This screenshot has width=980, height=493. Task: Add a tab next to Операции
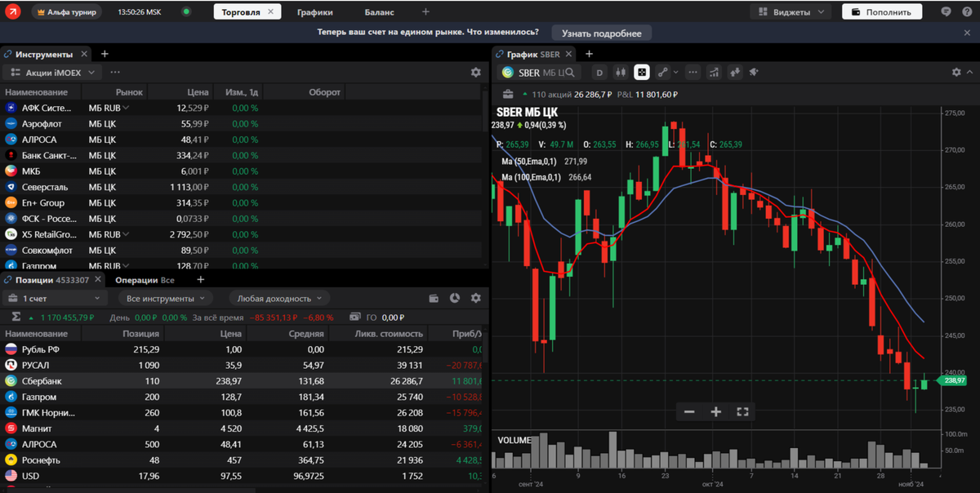[200, 280]
